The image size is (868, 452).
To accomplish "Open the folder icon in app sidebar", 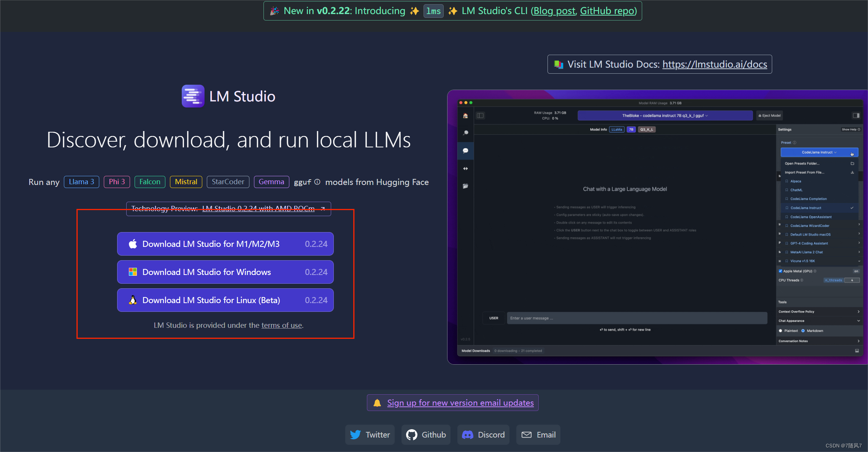I will 465,186.
